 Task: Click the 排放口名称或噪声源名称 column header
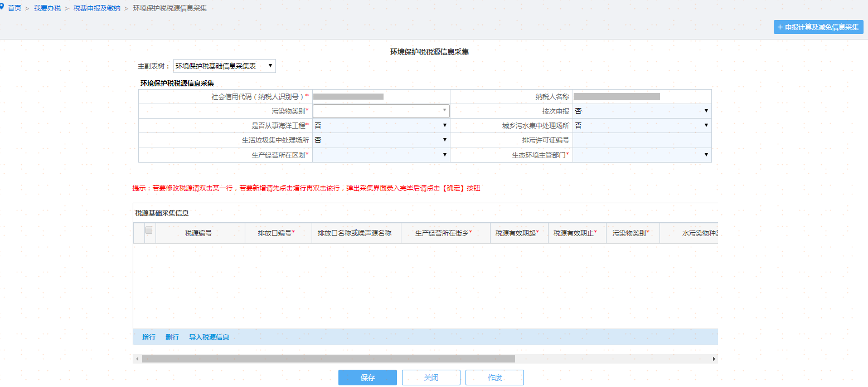click(355, 233)
